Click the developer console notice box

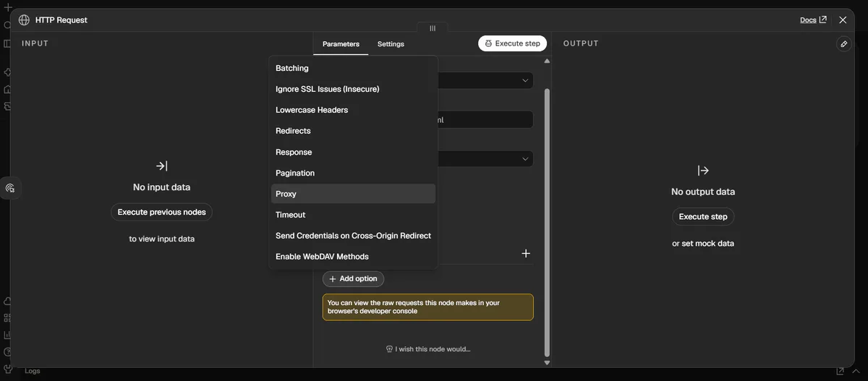[428, 307]
